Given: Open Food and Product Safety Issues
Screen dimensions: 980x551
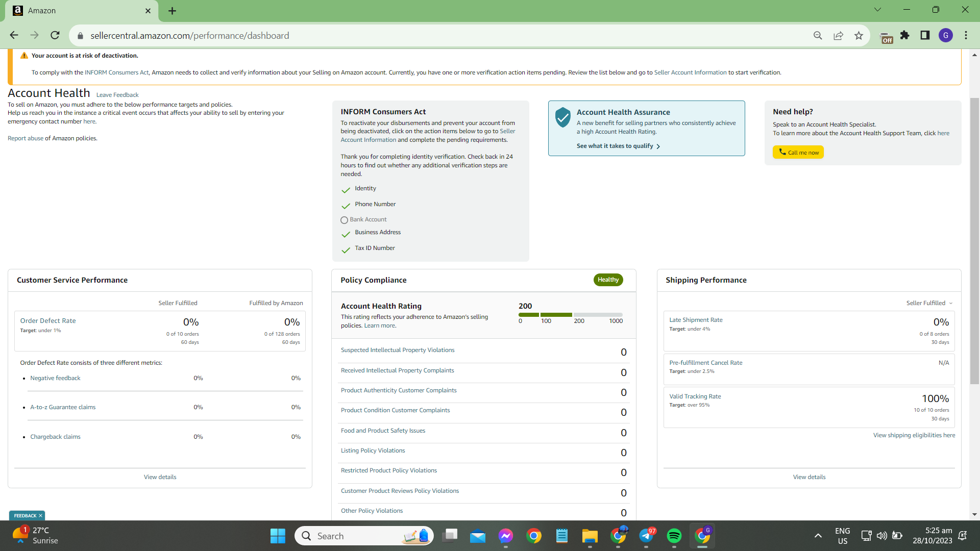Looking at the screenshot, I should coord(383,431).
